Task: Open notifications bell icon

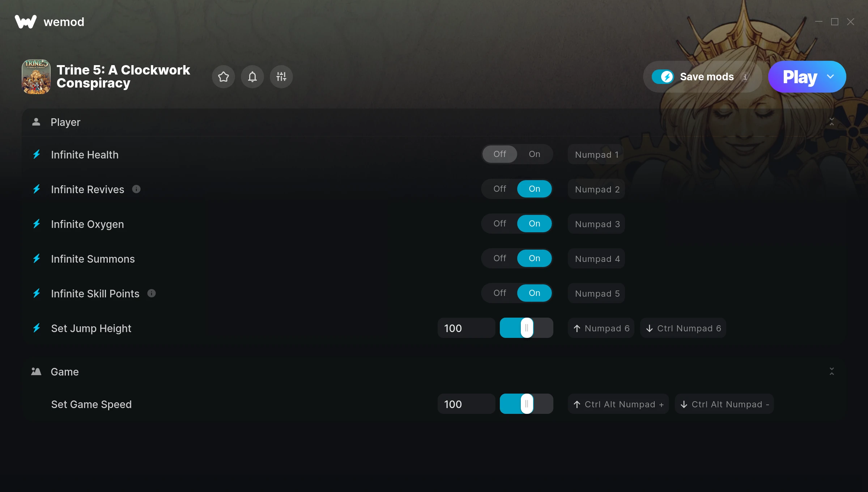Action: 252,77
